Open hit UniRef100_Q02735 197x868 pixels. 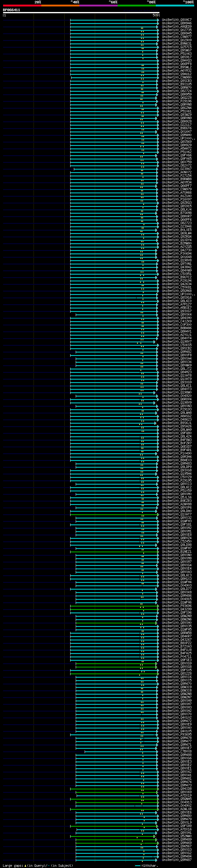pyautogui.click(x=176, y=30)
